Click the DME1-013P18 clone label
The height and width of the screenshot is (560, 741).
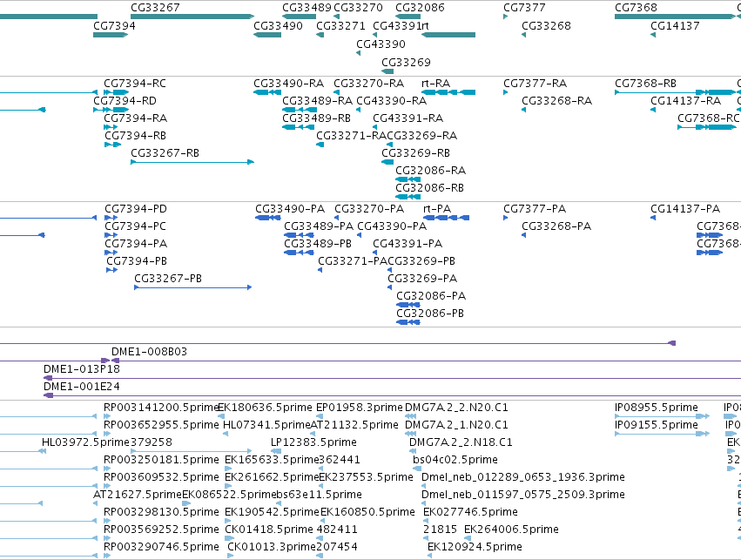(82, 369)
